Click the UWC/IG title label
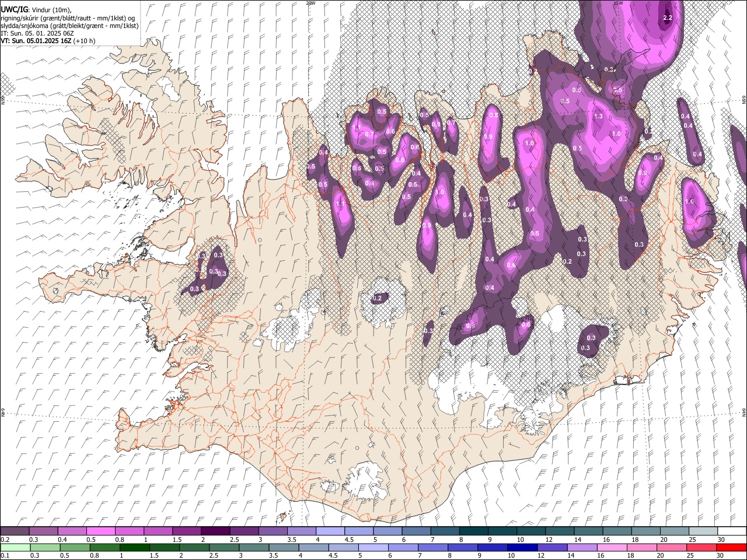 pos(14,10)
